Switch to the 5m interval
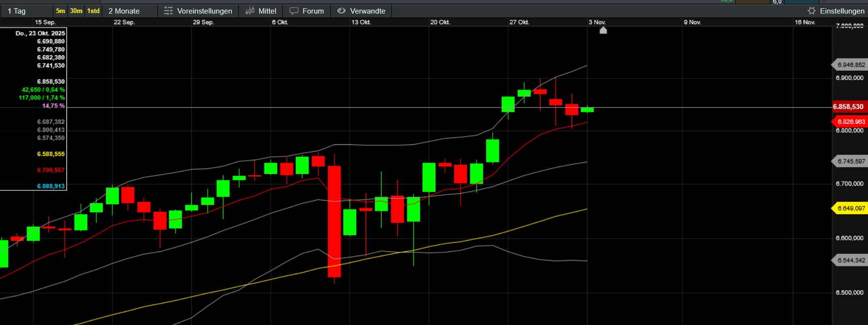The width and height of the screenshot is (868, 325). [x=61, y=11]
